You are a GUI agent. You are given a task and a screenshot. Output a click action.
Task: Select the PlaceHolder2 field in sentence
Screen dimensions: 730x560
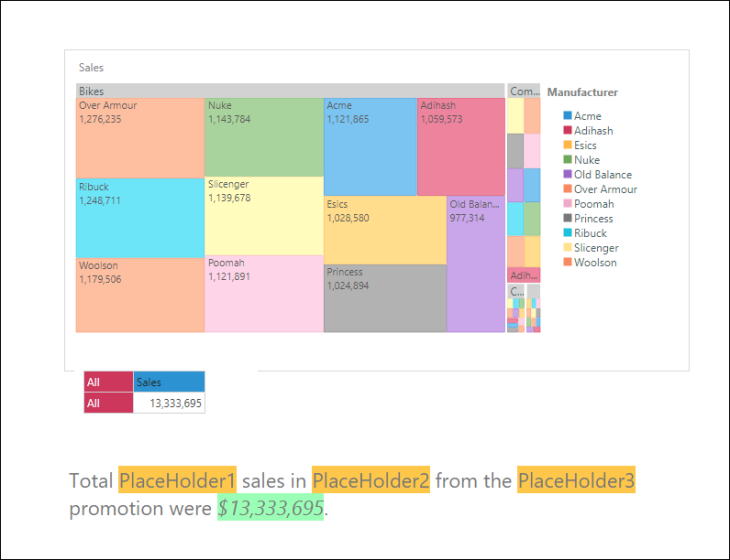pyautogui.click(x=370, y=481)
